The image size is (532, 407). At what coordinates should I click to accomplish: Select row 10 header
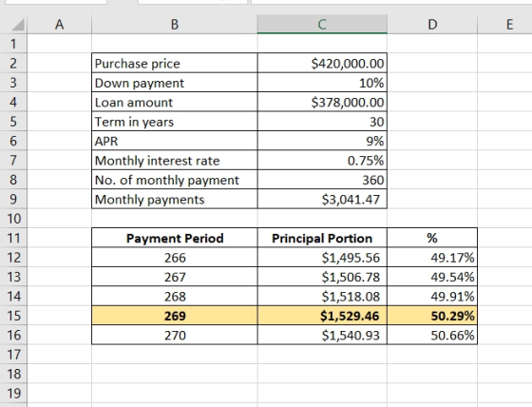coord(13,219)
